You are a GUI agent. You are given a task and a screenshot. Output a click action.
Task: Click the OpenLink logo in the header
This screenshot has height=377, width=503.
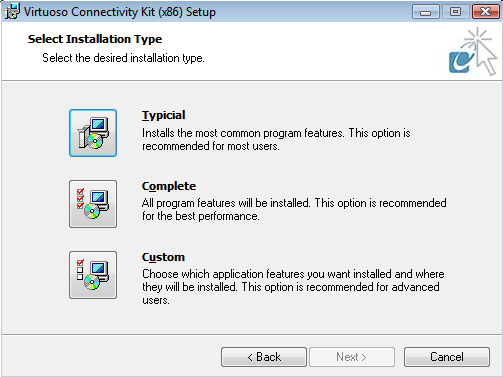473,52
